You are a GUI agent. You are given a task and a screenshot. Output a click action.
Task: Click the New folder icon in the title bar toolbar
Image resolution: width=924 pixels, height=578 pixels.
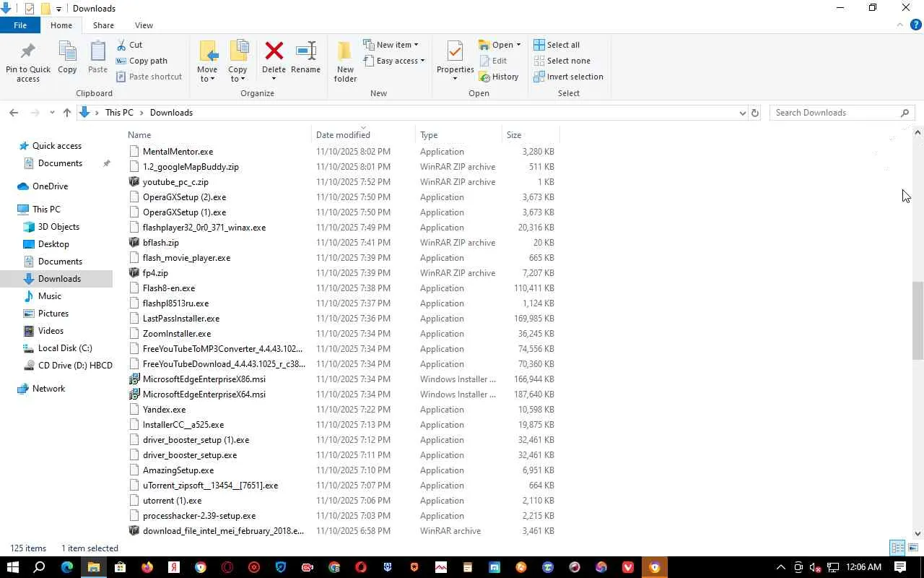coord(45,9)
